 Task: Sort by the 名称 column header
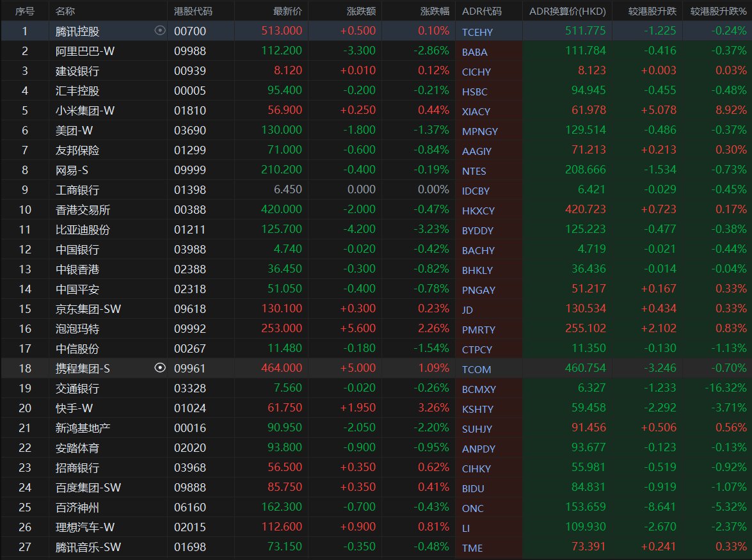[65, 11]
